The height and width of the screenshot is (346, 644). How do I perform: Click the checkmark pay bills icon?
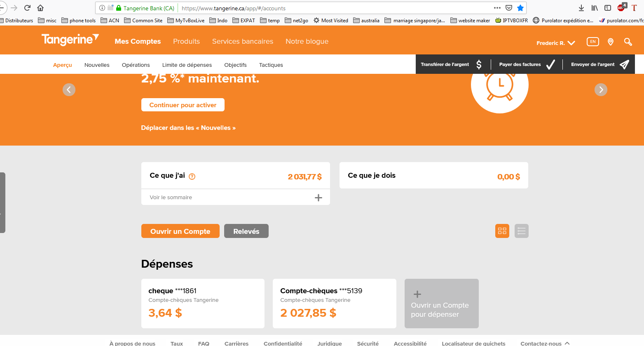pos(550,64)
